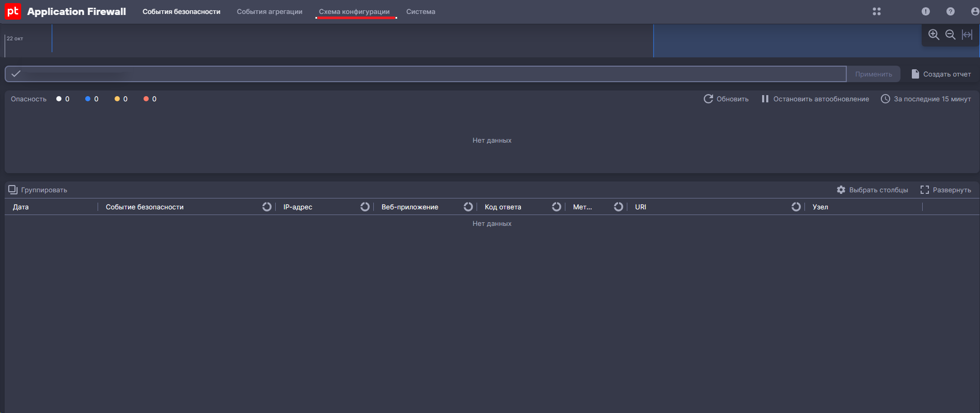Click 'Создать отчет' button

click(x=941, y=74)
